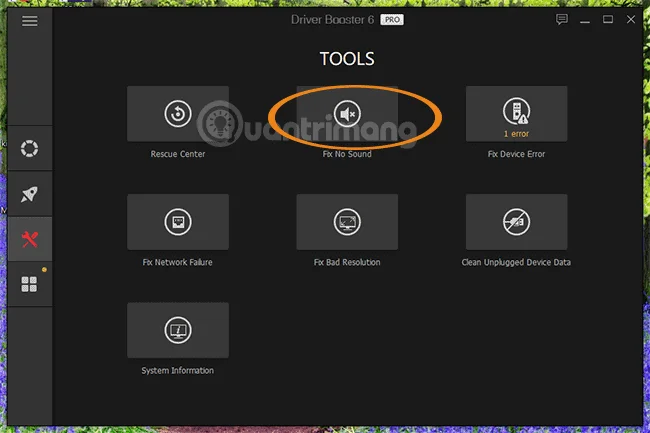The width and height of the screenshot is (650, 433).
Task: Click the Fix No Sound label
Action: coord(347,154)
